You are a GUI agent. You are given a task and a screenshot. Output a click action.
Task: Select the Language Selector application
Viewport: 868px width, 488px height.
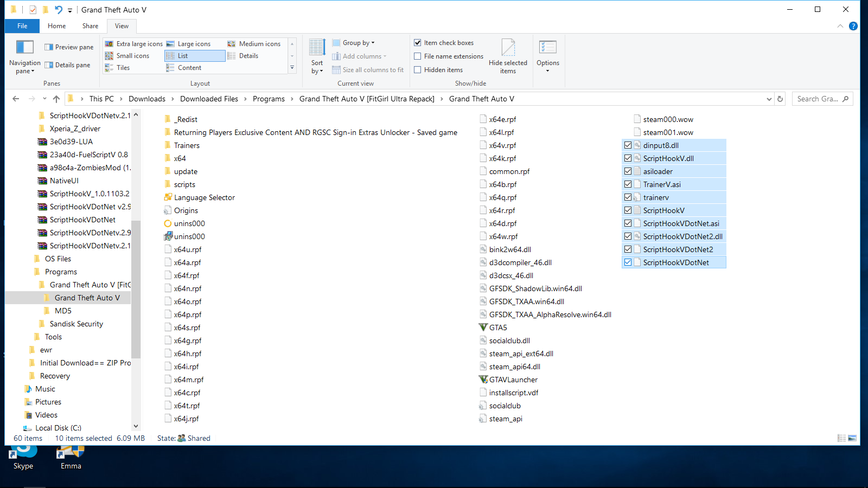click(x=200, y=197)
